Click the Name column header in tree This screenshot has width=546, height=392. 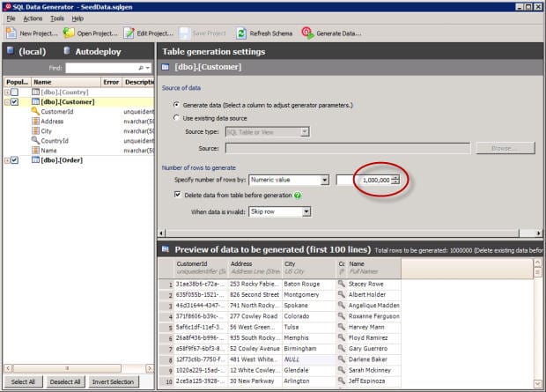coord(66,82)
